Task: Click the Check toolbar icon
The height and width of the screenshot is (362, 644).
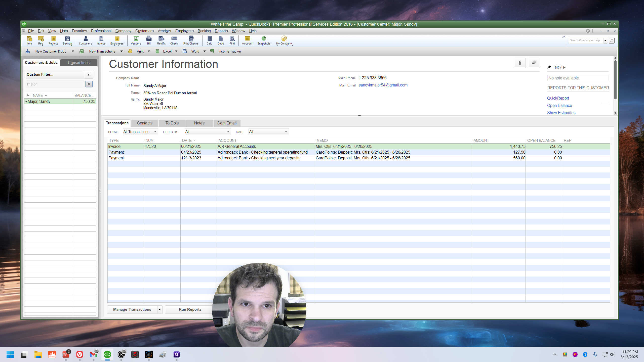Action: [174, 40]
